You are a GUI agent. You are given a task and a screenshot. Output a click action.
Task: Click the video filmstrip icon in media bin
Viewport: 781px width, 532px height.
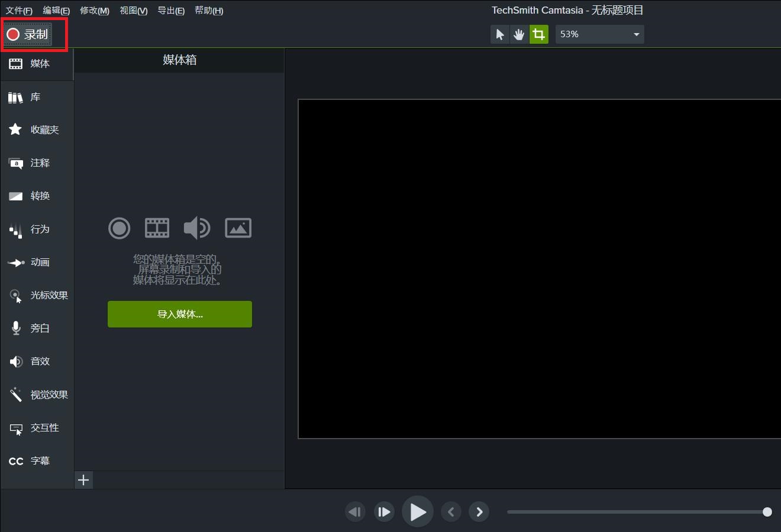point(157,228)
